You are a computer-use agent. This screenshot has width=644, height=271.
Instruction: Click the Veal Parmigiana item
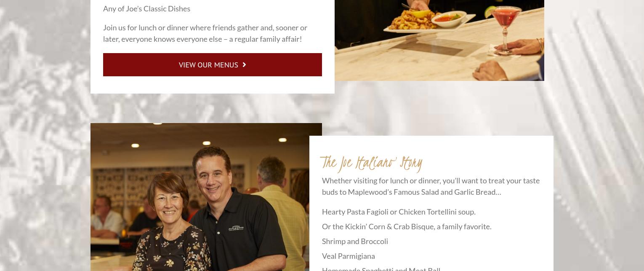tap(348, 256)
